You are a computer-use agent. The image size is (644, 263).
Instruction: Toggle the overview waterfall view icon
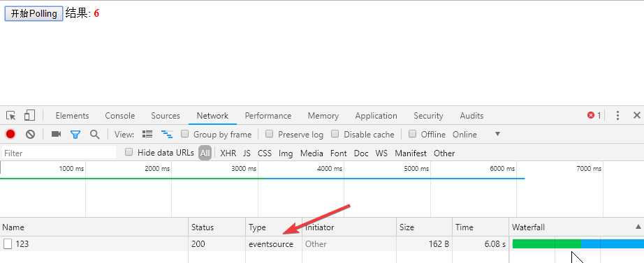tap(166, 134)
